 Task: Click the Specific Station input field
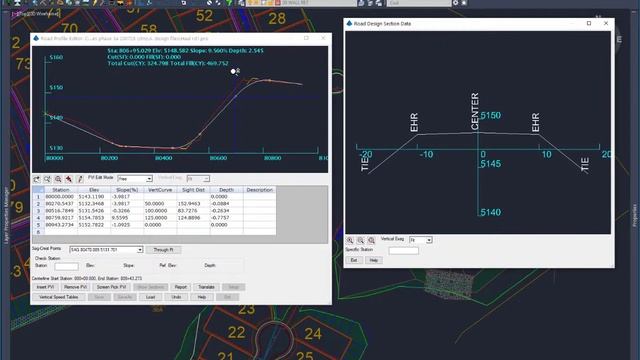point(403,251)
